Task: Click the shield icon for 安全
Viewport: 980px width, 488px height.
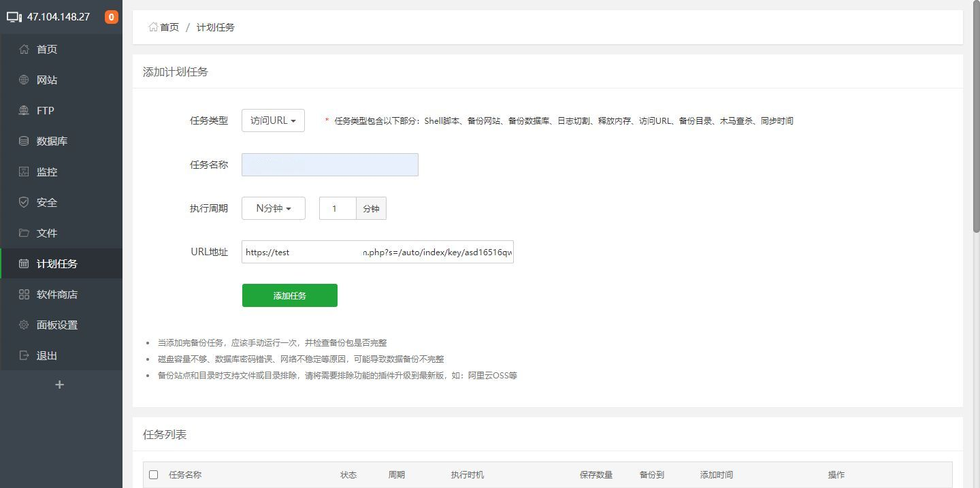Action: [24, 202]
